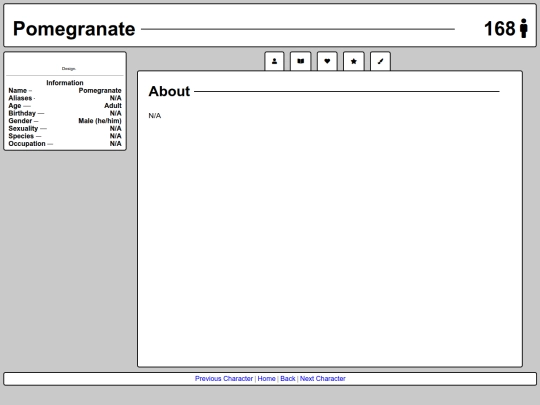
Task: Open the heart tab icon
Action: pos(327,61)
